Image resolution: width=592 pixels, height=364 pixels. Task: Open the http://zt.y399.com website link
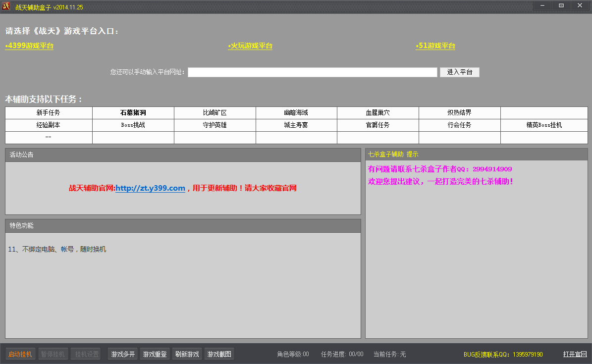click(x=150, y=188)
